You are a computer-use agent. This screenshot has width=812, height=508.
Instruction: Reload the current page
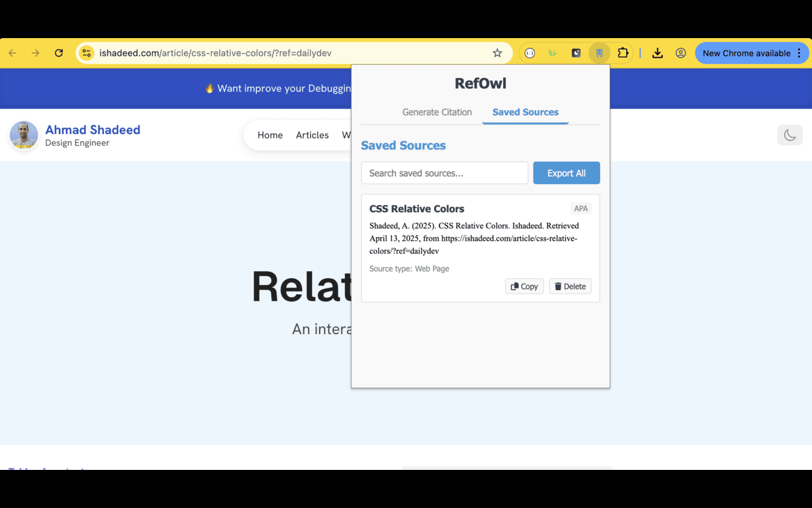(59, 53)
